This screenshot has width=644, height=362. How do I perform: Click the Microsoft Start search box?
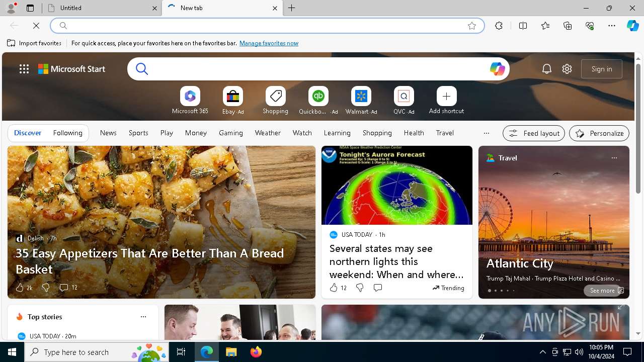pyautogui.click(x=318, y=69)
